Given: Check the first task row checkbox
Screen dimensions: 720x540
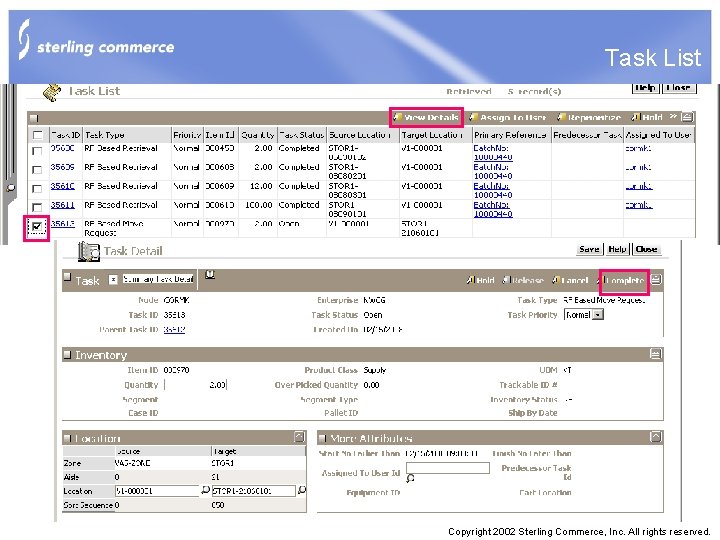Looking at the screenshot, I should coord(38,151).
